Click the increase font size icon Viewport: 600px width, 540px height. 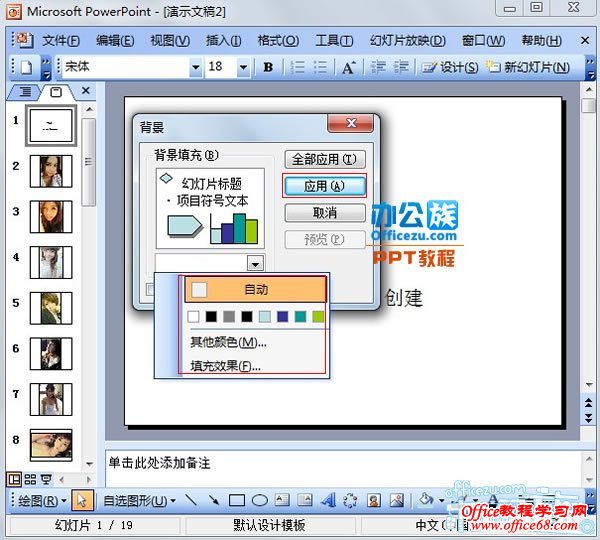(348, 68)
